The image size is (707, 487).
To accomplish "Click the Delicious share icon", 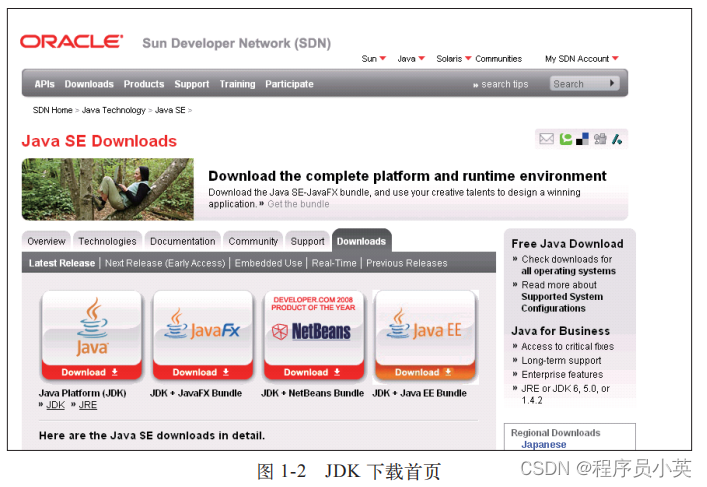I will tap(583, 139).
